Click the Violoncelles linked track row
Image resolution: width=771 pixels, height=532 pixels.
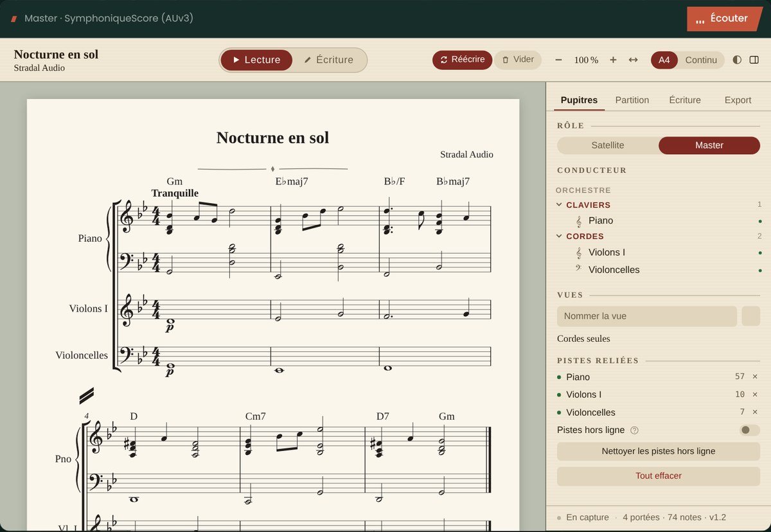click(x=659, y=412)
